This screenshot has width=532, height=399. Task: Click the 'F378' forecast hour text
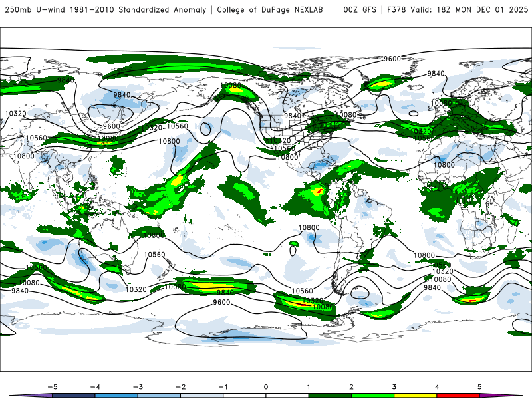[396, 9]
